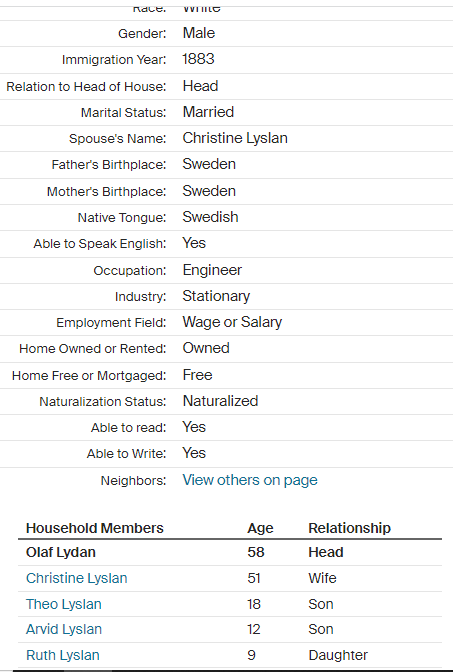Image resolution: width=453 pixels, height=672 pixels.
Task: Open Ruth Lyslan's household record
Action: 63,655
